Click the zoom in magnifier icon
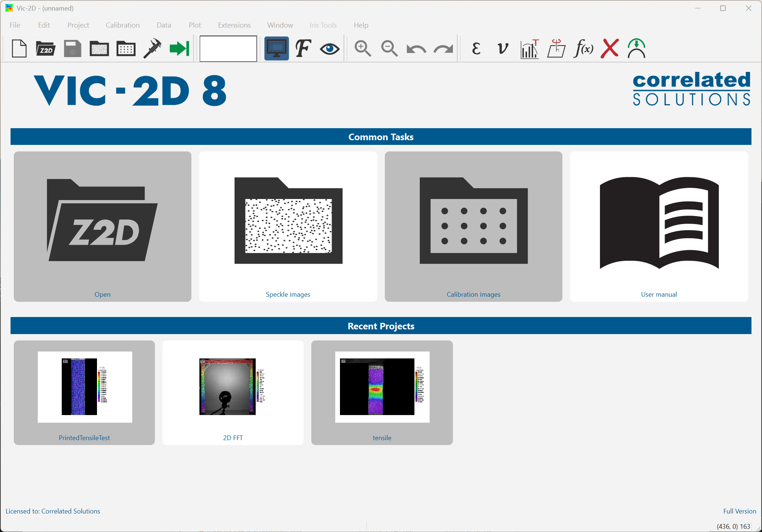Viewport: 762px width, 532px height. click(x=362, y=48)
